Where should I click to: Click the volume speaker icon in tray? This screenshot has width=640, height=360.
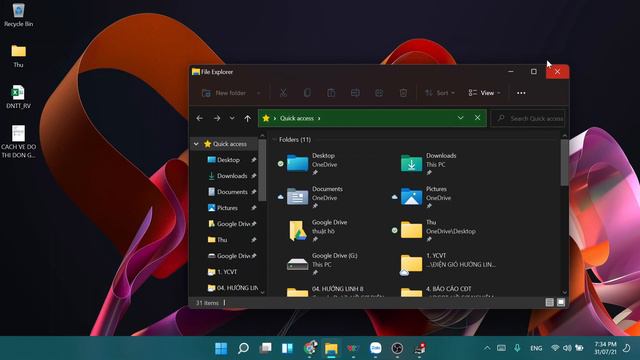coord(567,348)
